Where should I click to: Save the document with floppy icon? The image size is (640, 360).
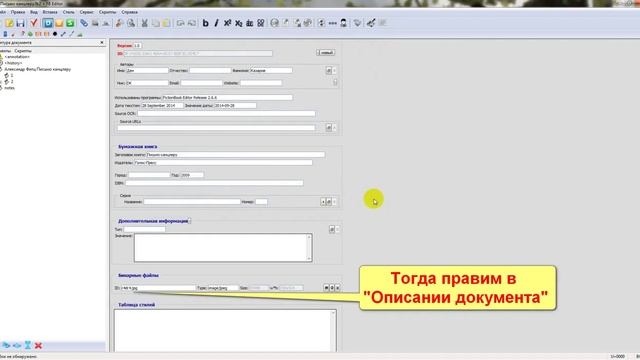(20, 23)
